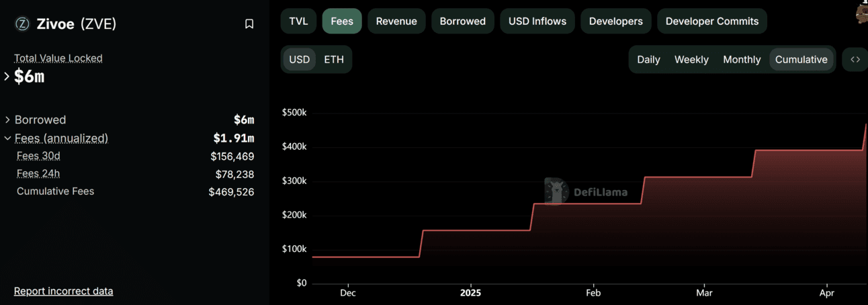This screenshot has height=305, width=868.
Task: Toggle the Fees chart metric
Action: (342, 21)
